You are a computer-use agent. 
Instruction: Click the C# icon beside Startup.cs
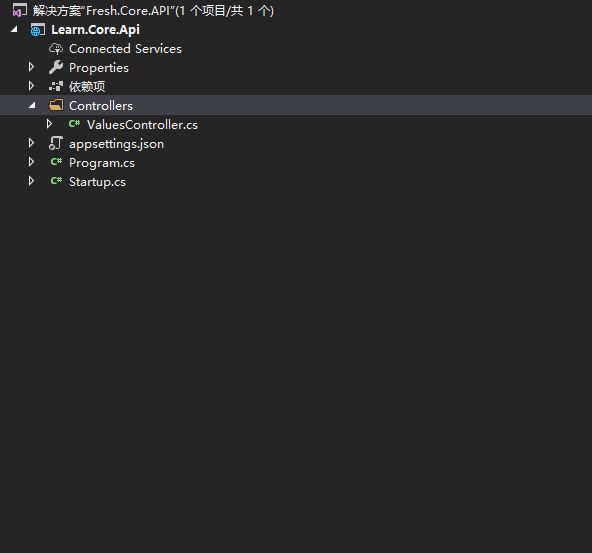pyautogui.click(x=56, y=180)
